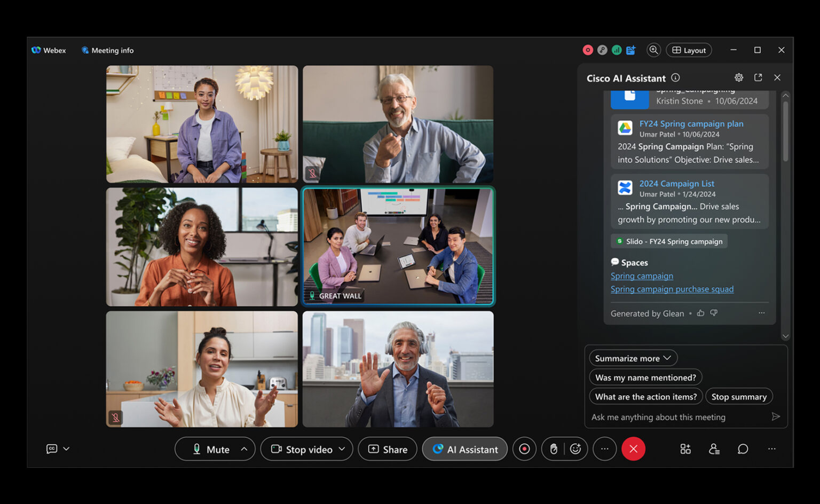
Task: Open the FY24 Spring campaign plan link
Action: pos(691,123)
